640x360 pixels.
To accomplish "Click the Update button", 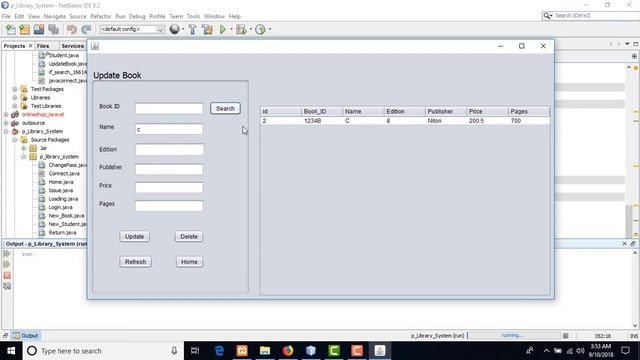I will click(x=134, y=237).
